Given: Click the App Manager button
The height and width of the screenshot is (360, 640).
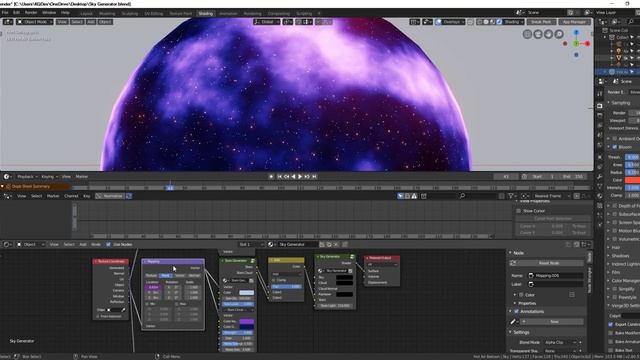Looking at the screenshot, I should (574, 22).
